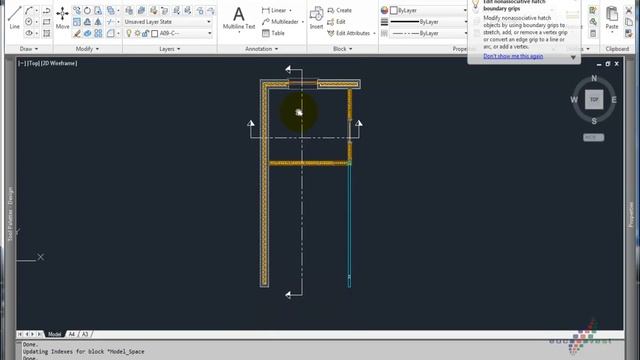
Task: Expand the Annotation panel
Action: pos(261,49)
